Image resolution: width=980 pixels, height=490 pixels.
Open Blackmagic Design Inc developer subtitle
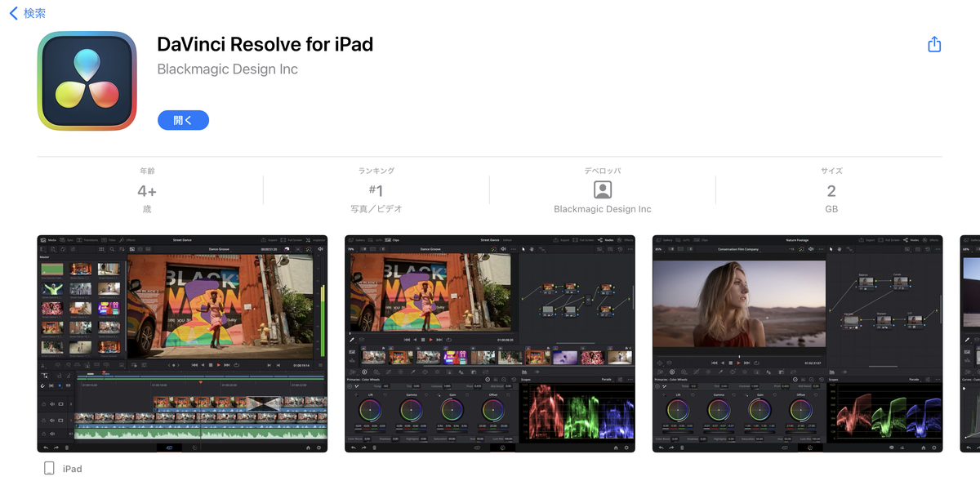pyautogui.click(x=227, y=69)
